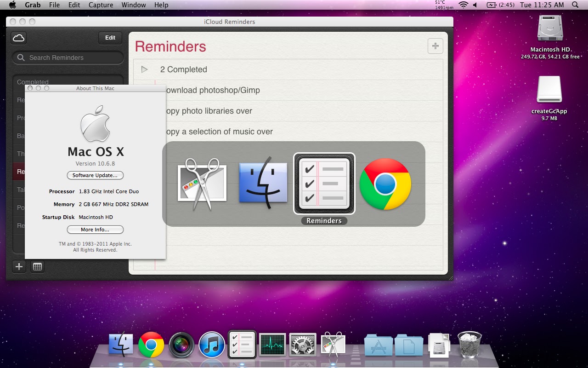Viewport: 588px width, 368px height.
Task: Expand the 2 Completed disclosure triangle
Action: [145, 69]
